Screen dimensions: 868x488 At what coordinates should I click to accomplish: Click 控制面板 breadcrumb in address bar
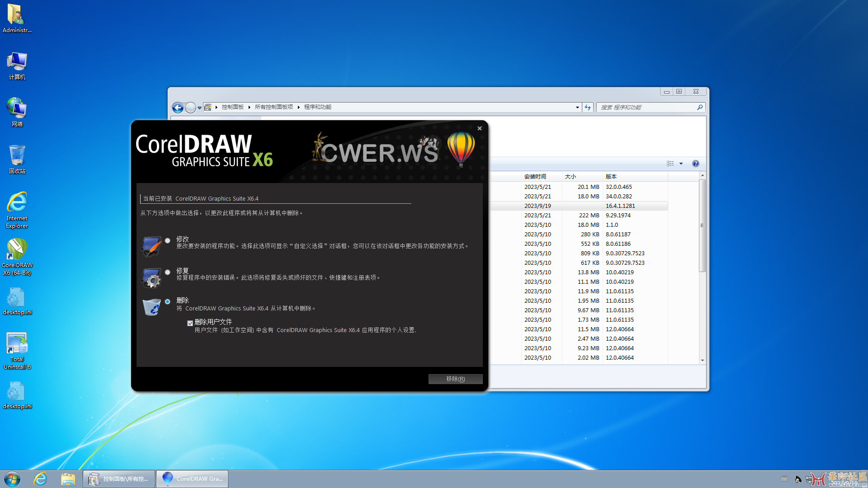232,107
